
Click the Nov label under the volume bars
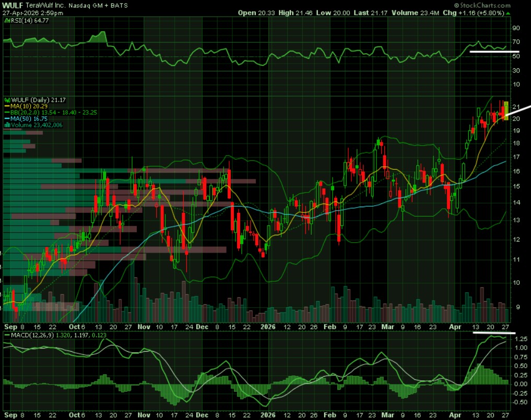coord(144,327)
